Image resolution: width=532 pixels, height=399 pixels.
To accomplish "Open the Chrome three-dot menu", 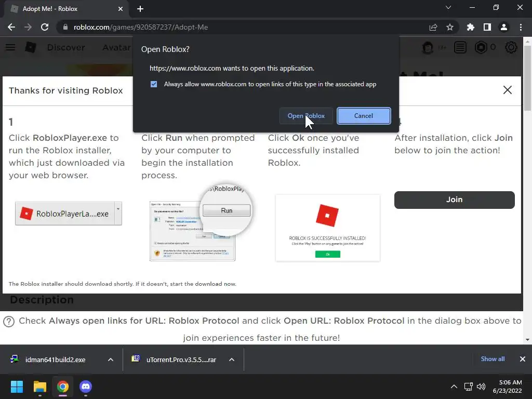I will click(521, 27).
